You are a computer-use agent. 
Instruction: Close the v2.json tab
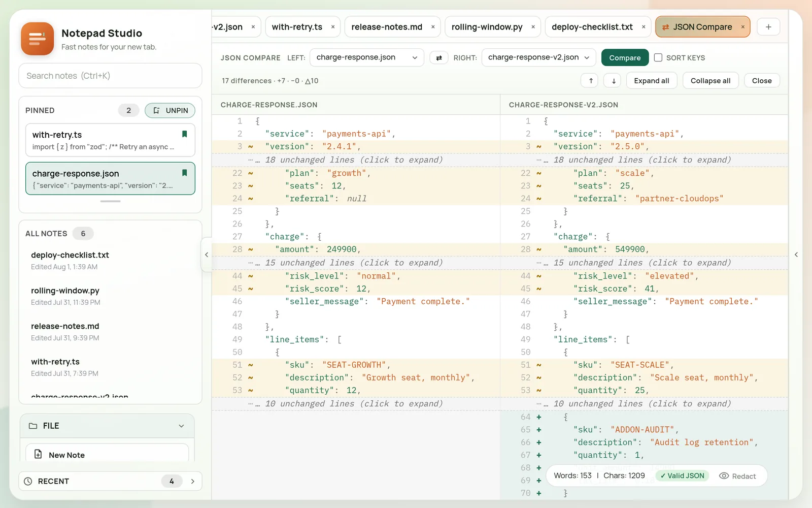253,27
